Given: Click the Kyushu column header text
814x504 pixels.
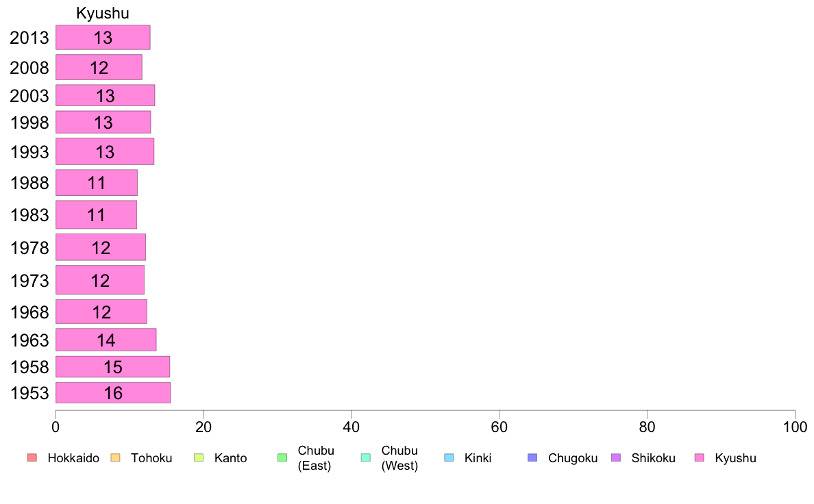Looking at the screenshot, I should (103, 13).
